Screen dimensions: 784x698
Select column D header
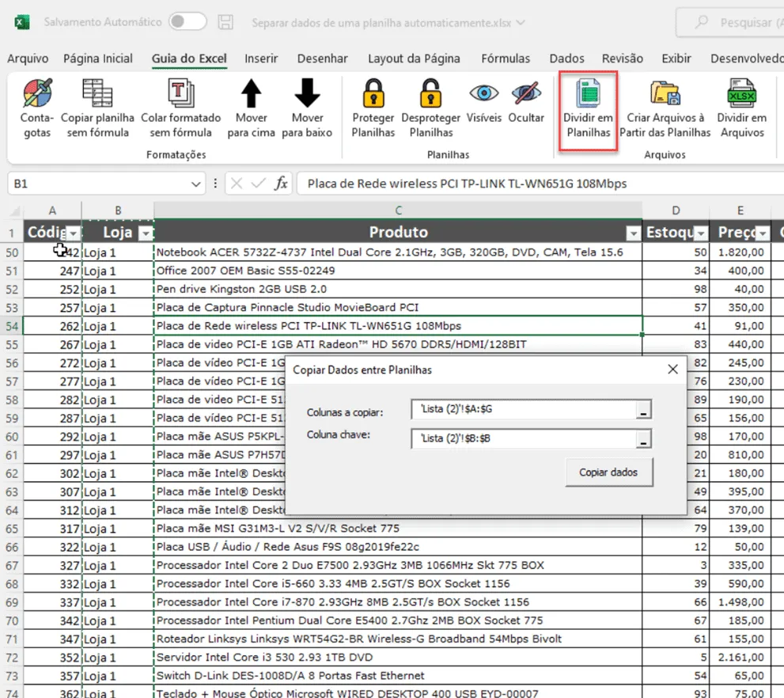(x=676, y=211)
